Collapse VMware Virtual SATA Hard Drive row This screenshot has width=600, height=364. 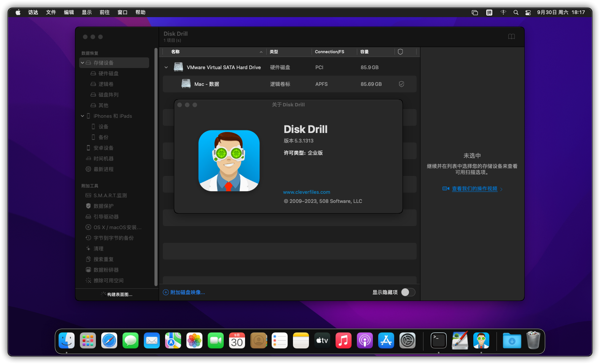tap(166, 67)
